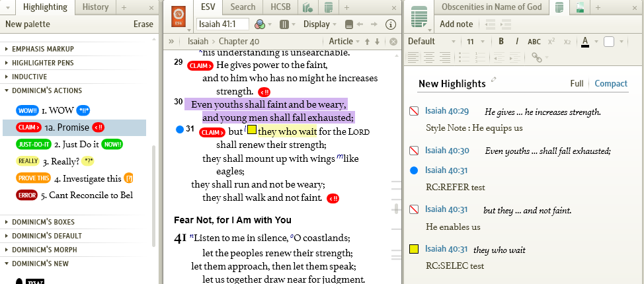Image resolution: width=644 pixels, height=284 pixels.
Task: Expand the Highlighter Pens palette
Action: tap(43, 63)
